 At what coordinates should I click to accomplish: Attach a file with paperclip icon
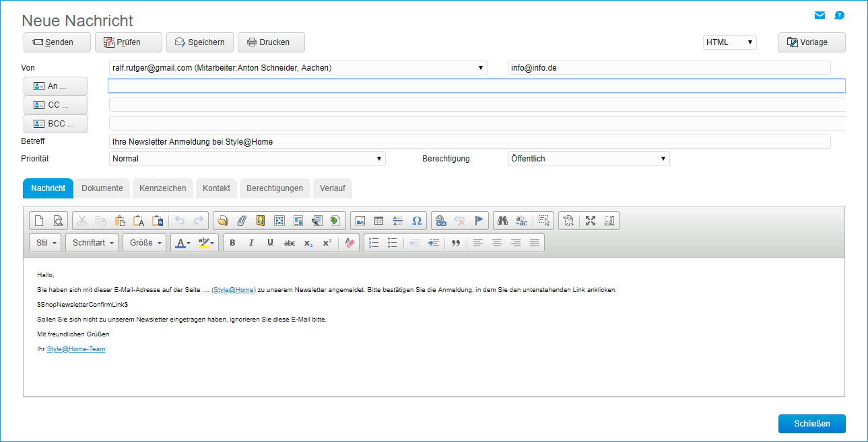[x=242, y=221]
